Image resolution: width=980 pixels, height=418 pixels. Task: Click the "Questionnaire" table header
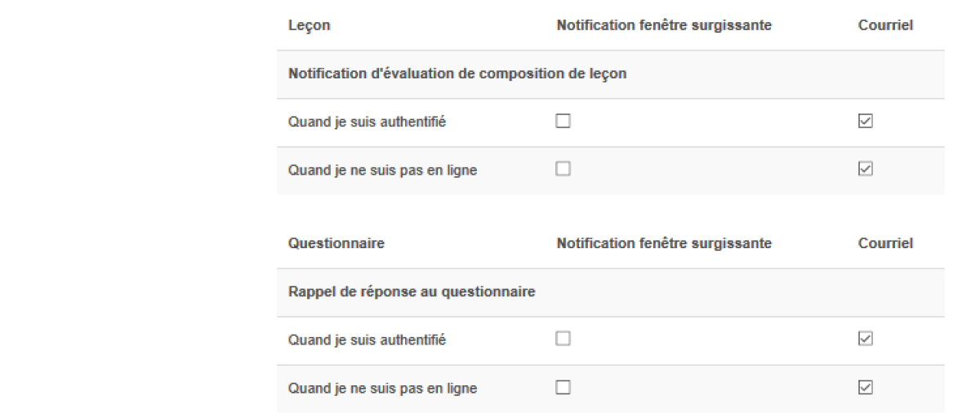click(336, 243)
